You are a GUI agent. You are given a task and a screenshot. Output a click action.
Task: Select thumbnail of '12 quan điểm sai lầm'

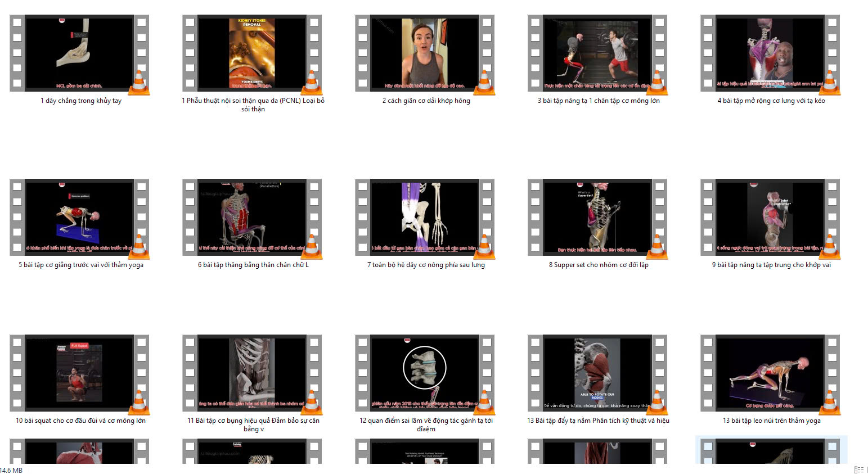point(425,373)
